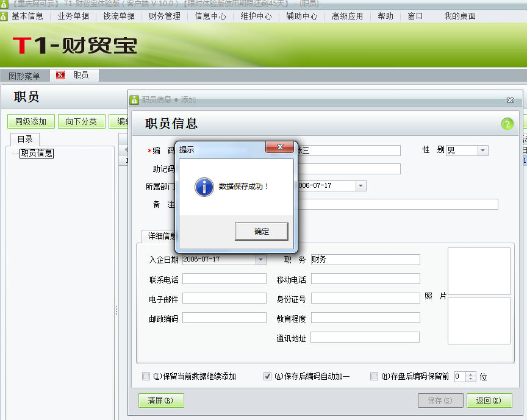Close the 职员 tab with red X icon
This screenshot has height=420, width=527.
(60, 75)
